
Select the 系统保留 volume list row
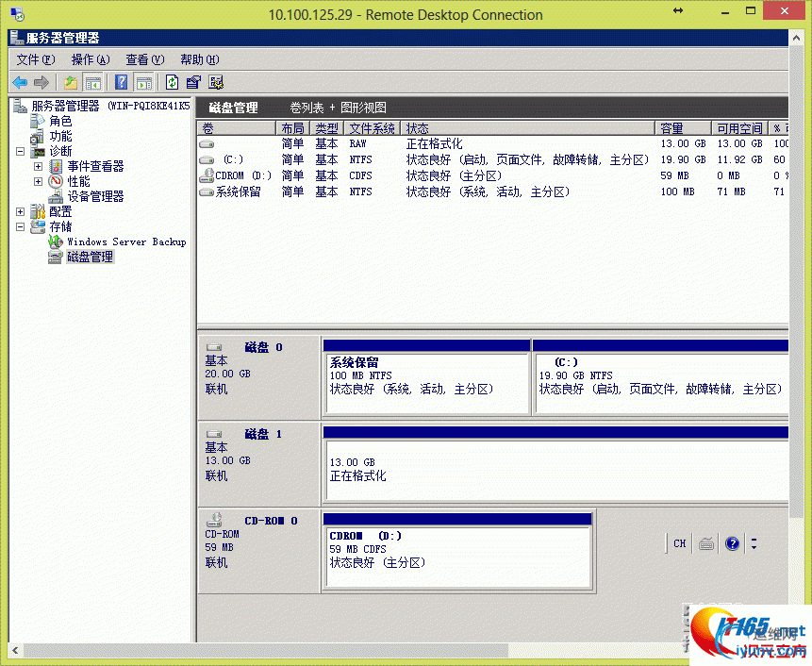pyautogui.click(x=493, y=192)
